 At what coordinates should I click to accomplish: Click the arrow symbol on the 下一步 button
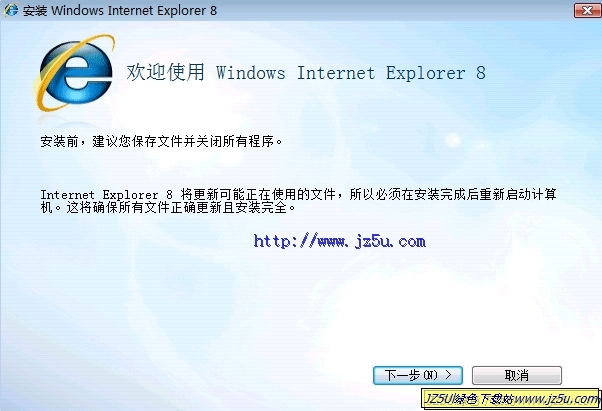pyautogui.click(x=448, y=375)
